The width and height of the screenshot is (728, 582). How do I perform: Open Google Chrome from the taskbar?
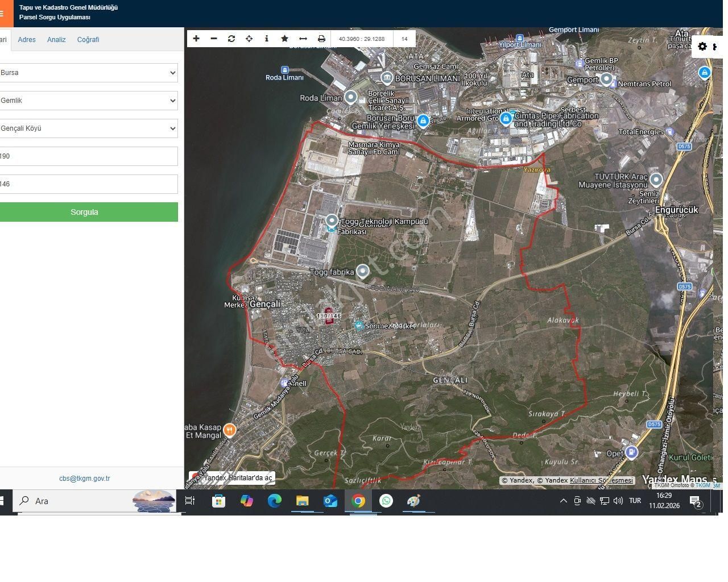pyautogui.click(x=358, y=501)
